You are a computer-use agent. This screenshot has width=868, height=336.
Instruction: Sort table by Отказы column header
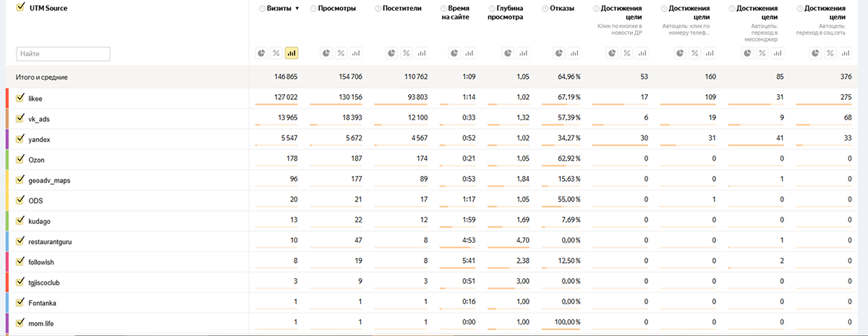coord(563,9)
